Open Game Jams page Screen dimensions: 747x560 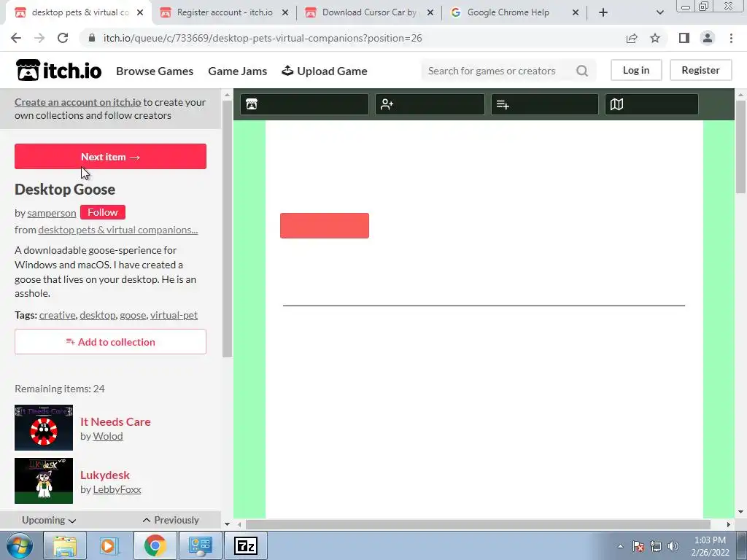[237, 71]
